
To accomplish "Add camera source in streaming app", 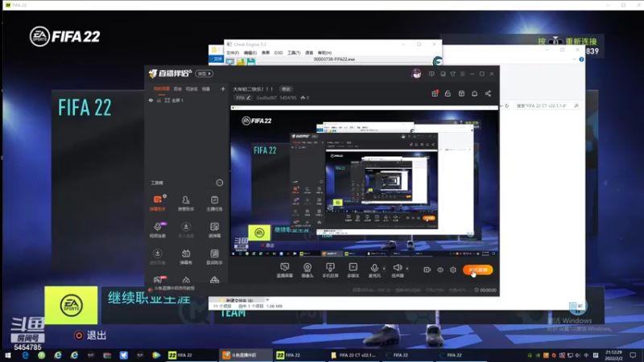I will coord(308,270).
